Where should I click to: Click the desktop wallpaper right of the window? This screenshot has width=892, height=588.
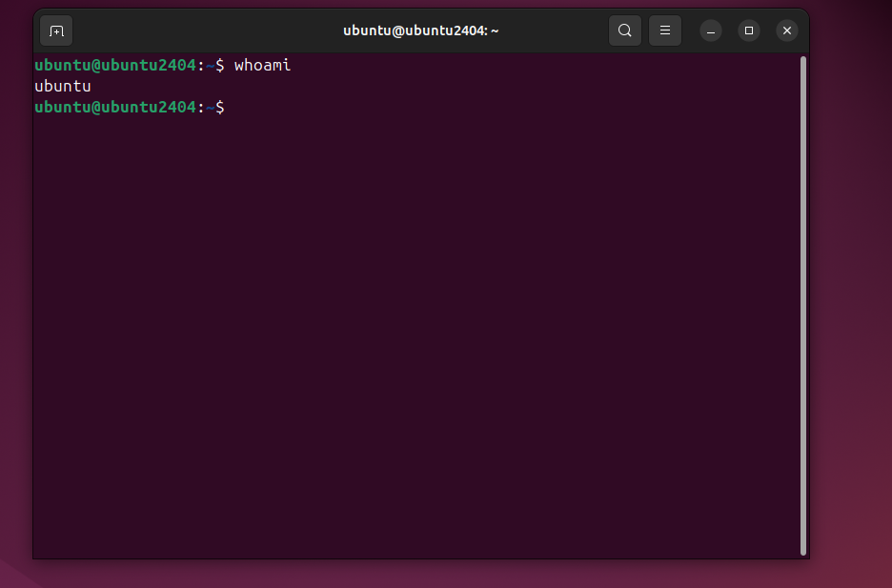point(850,286)
